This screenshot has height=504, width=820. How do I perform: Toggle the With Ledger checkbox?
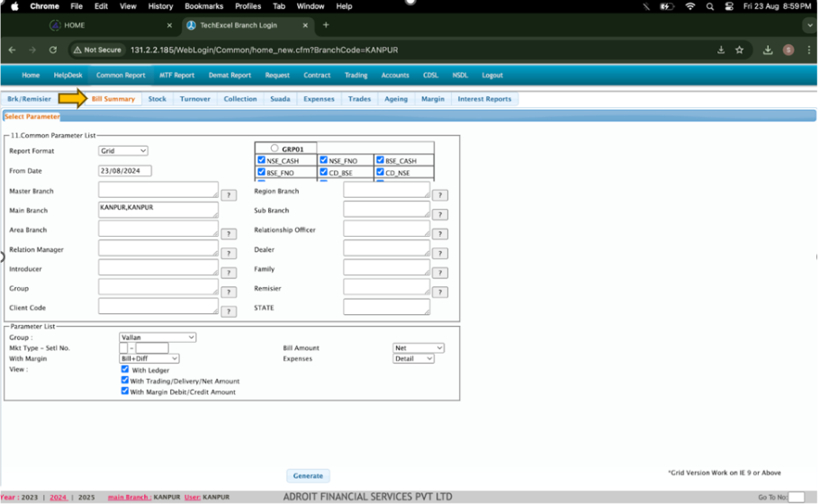point(125,369)
